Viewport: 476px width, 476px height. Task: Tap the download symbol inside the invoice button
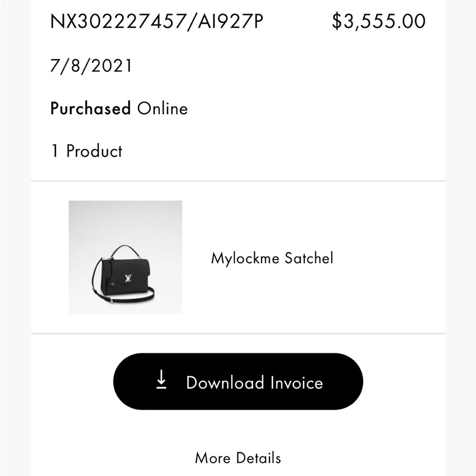pos(162,382)
